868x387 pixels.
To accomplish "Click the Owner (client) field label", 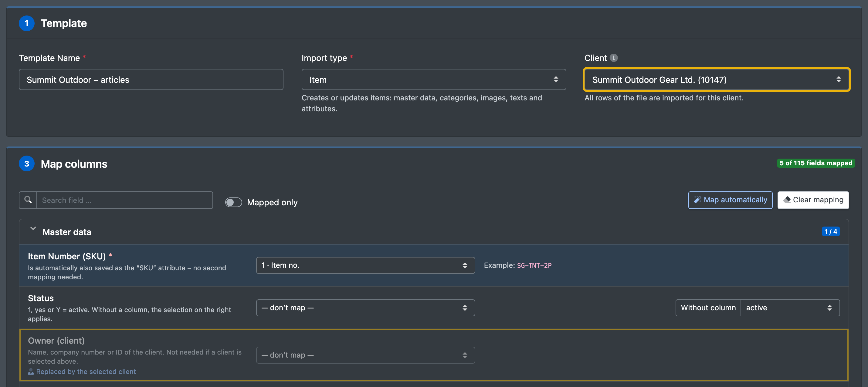I will (56, 341).
